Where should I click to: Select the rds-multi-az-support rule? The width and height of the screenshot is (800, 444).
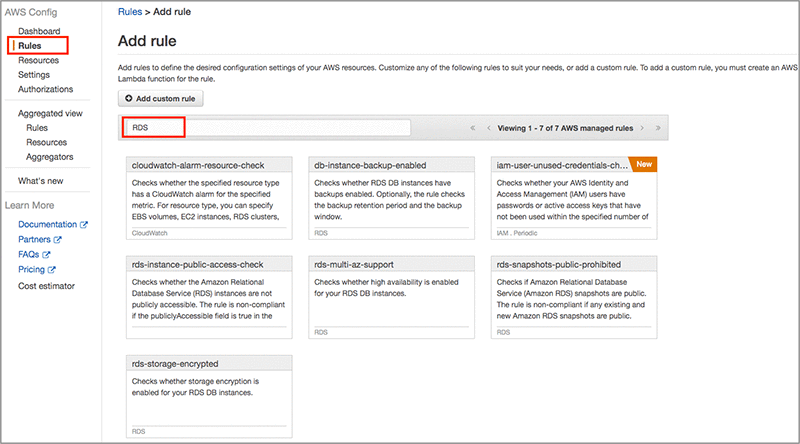click(391, 297)
